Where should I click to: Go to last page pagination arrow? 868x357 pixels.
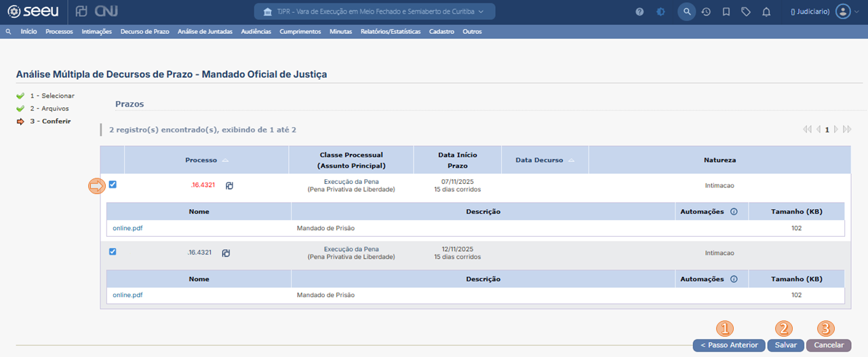click(x=847, y=129)
